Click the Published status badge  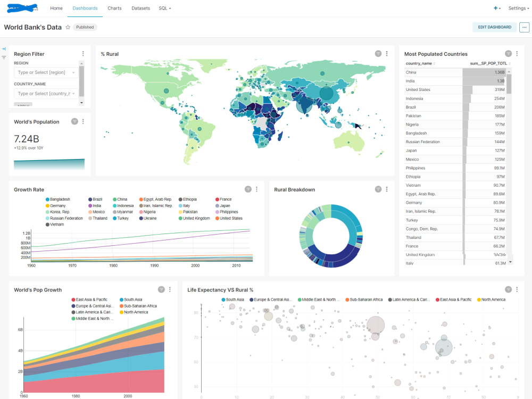[85, 27]
